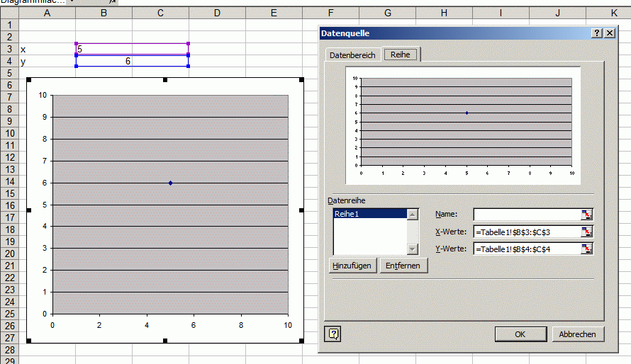Screen dimensions: 631x364
Task: Click the top-center chart resize handle
Action: 165,80
